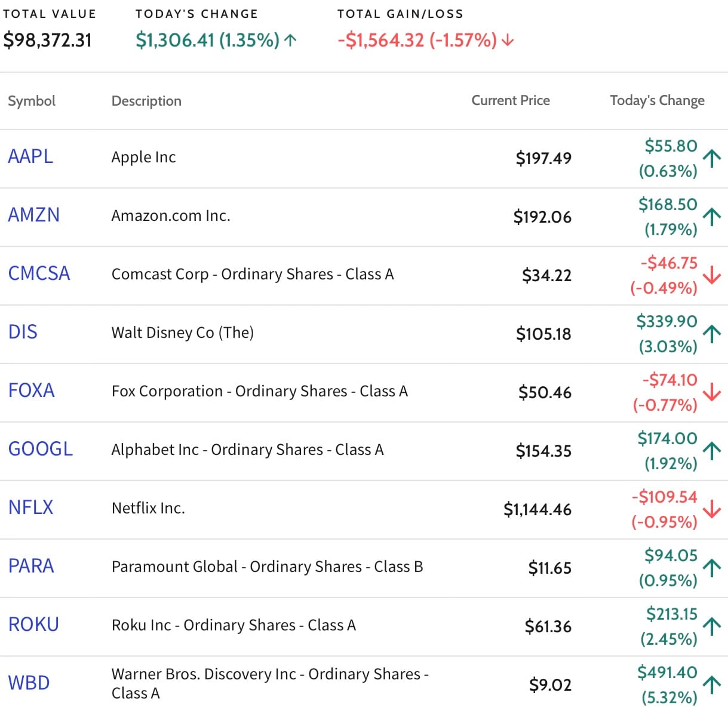Click Fox's current price $50.46
The image size is (728, 714).
pos(545,392)
